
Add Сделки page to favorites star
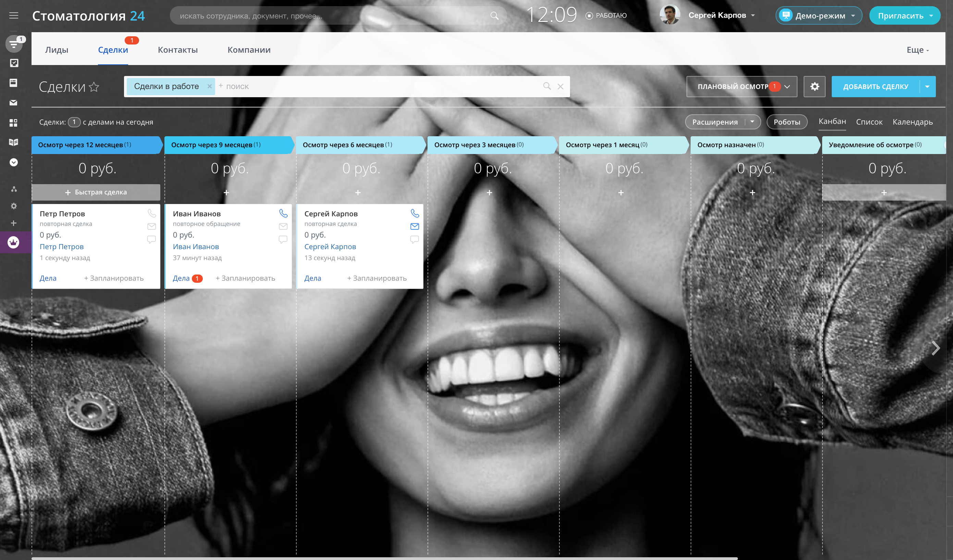point(94,87)
